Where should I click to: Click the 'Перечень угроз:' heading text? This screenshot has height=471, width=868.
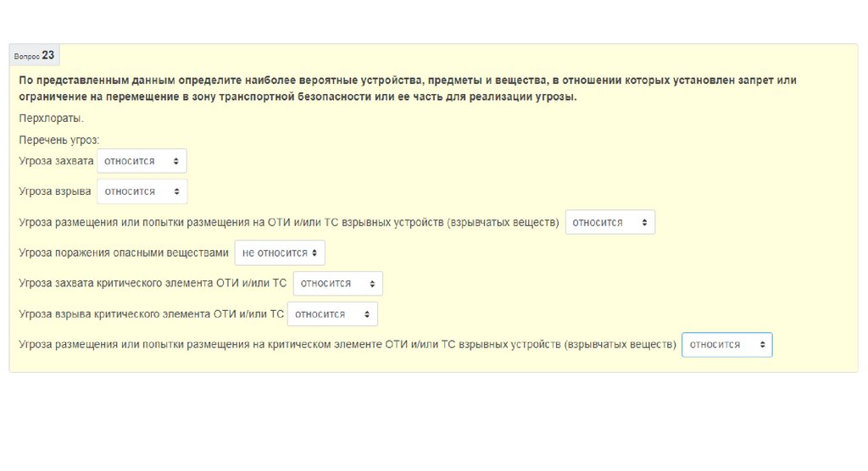coord(59,140)
